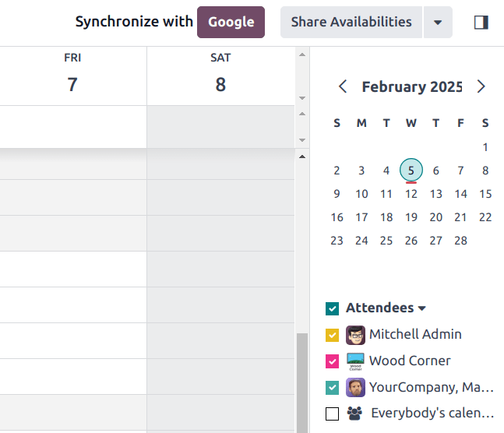
Task: Go to previous month arrow
Action: [x=343, y=86]
